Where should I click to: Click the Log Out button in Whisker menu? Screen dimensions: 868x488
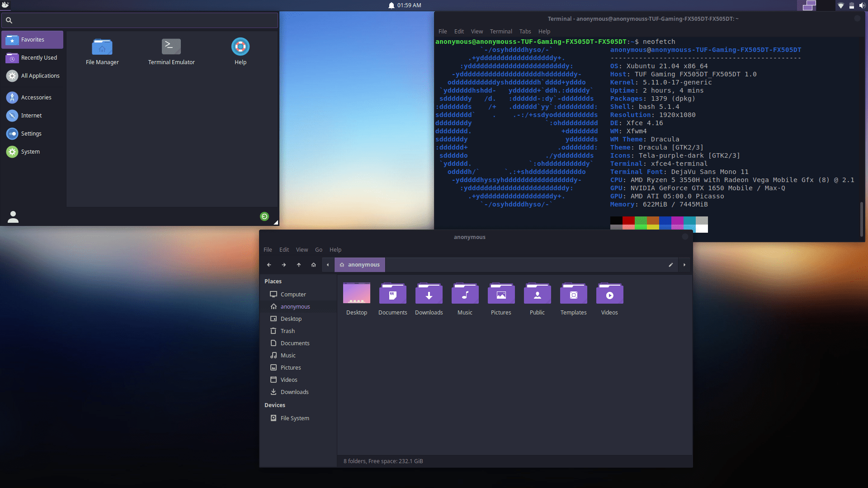(264, 216)
